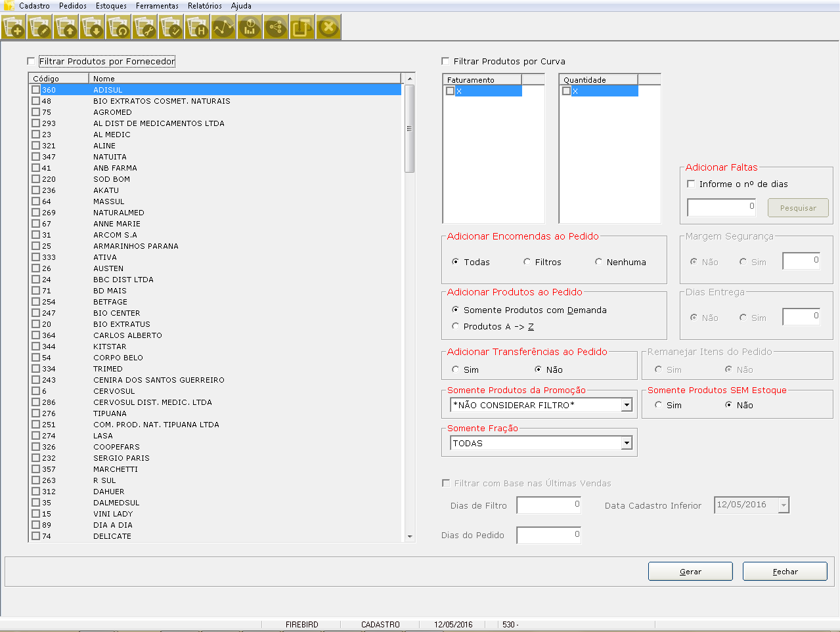
Task: Click the Gerar button
Action: tap(690, 572)
